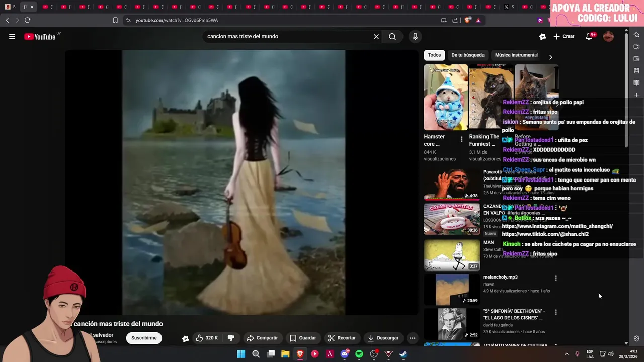
Task: Subscribe to the channel with Suscribirme
Action: point(144,338)
